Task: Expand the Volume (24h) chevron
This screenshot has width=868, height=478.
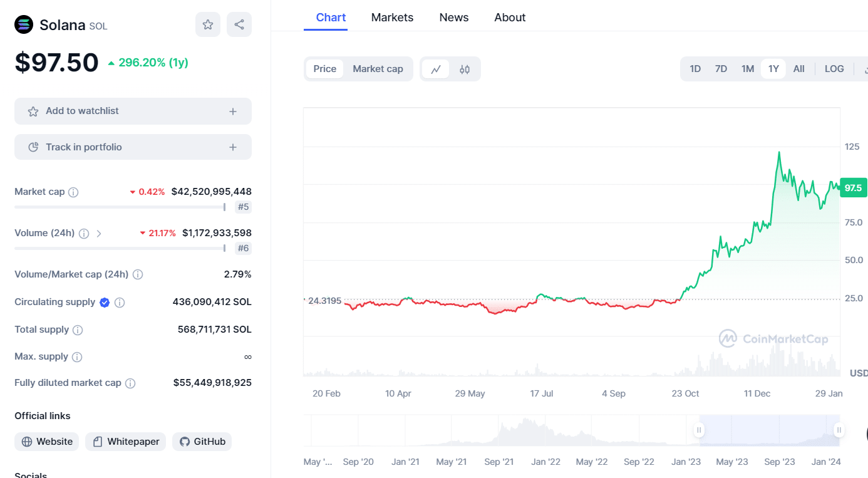Action: [x=99, y=232]
